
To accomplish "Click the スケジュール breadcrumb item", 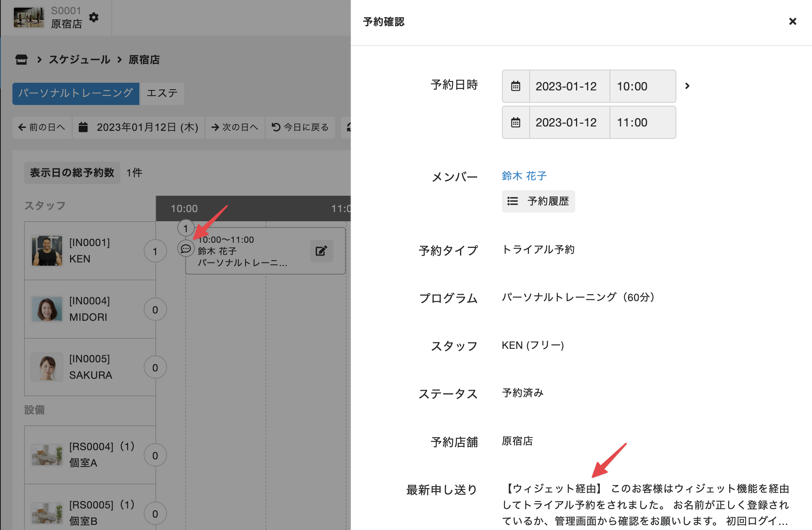I will [x=80, y=59].
